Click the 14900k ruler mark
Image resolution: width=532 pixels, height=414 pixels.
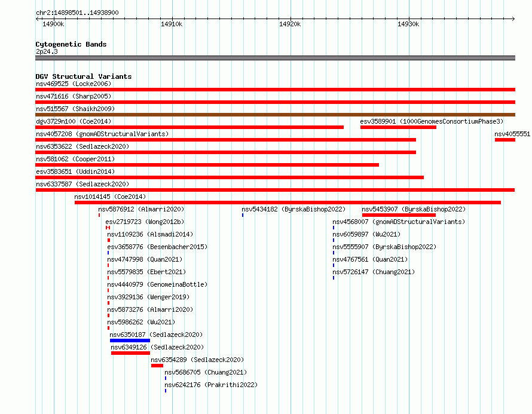53,24
